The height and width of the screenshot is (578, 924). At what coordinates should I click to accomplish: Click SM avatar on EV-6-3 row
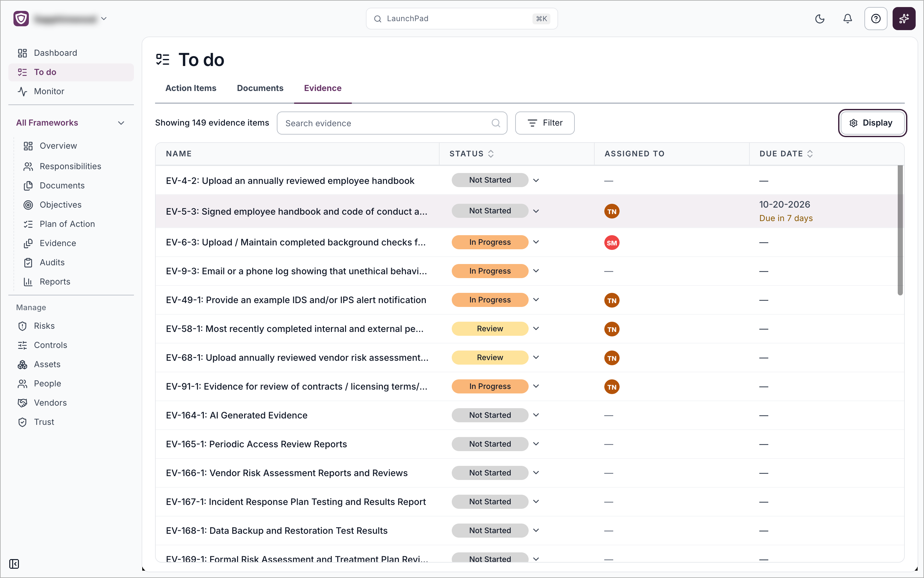[x=612, y=242]
